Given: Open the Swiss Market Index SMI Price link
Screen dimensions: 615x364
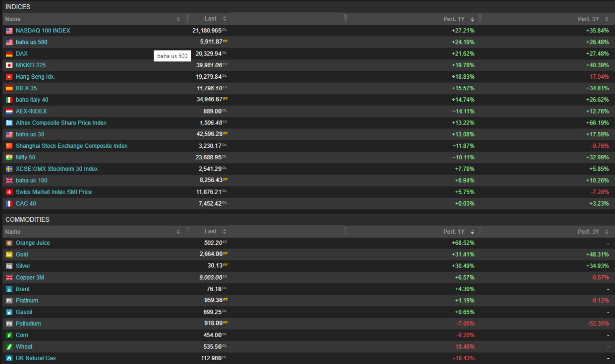Looking at the screenshot, I should coord(54,192).
